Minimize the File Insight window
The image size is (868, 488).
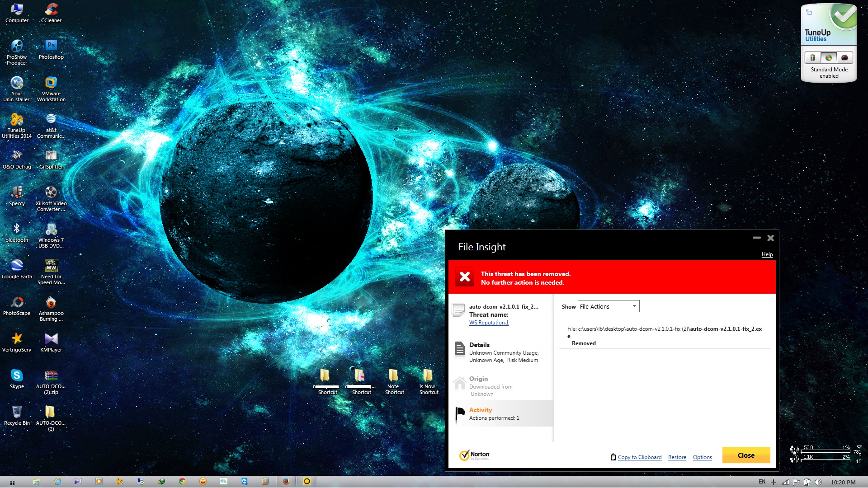[x=757, y=238]
